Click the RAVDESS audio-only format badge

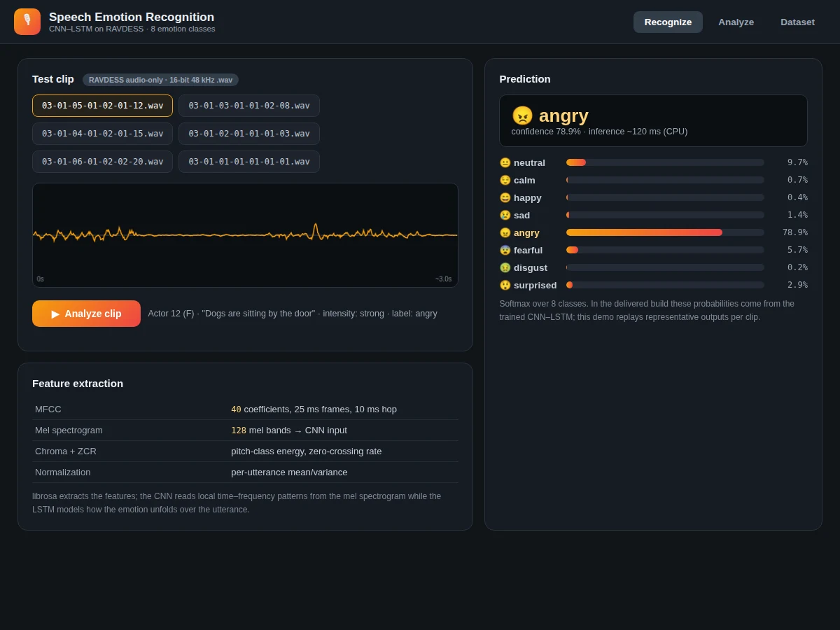tap(160, 80)
